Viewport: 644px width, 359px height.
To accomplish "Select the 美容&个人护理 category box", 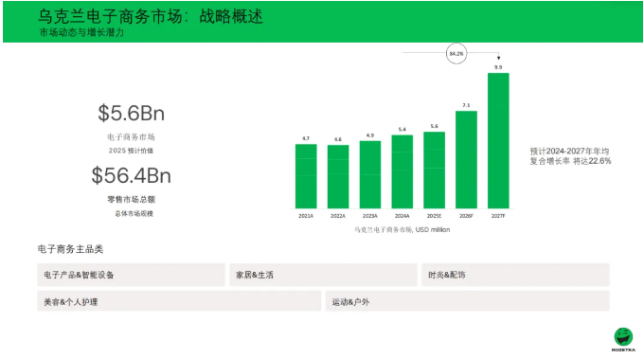I will (x=179, y=301).
